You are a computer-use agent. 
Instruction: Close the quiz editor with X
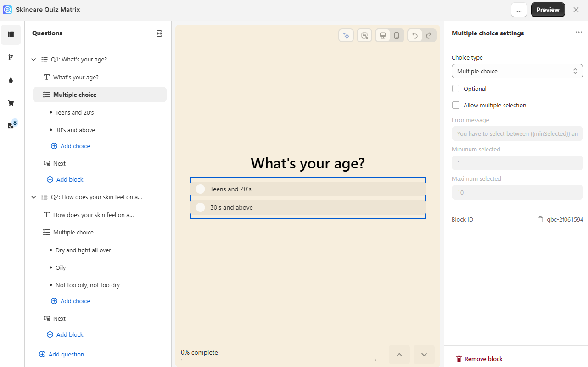(576, 10)
